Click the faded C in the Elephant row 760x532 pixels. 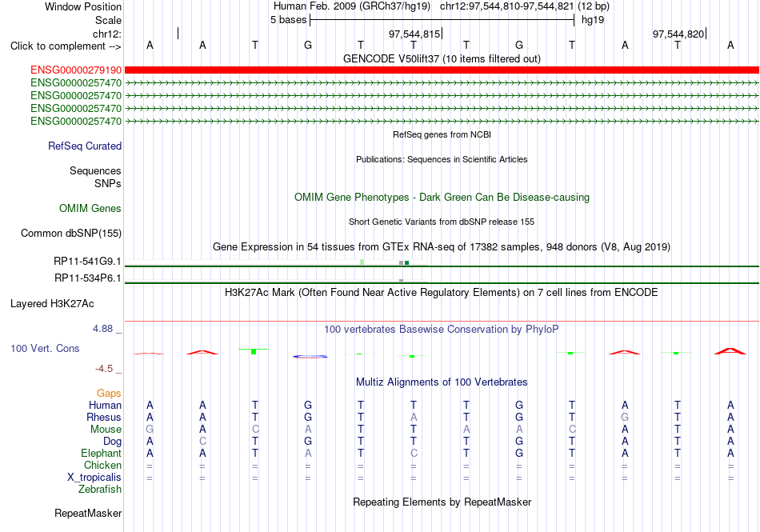[x=414, y=453]
